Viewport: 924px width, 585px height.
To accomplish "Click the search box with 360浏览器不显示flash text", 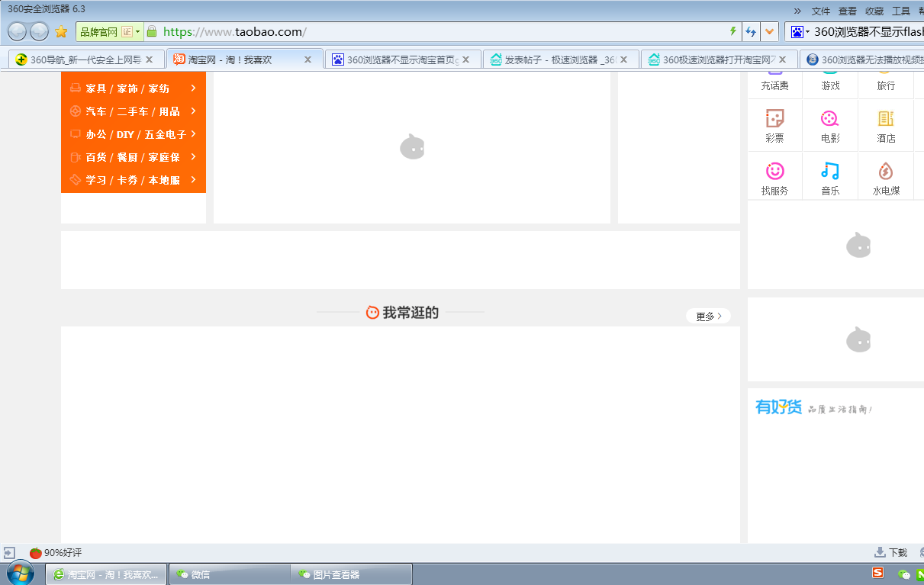I will click(868, 31).
